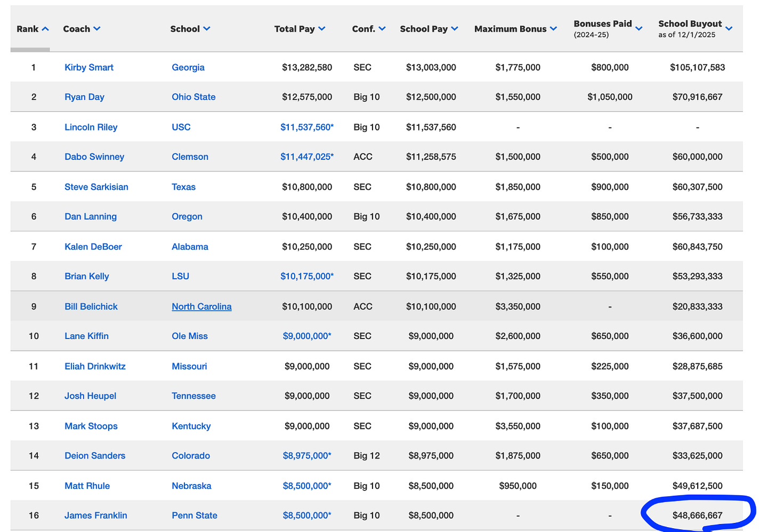This screenshot has width=776, height=532.
Task: Sort by School column chevron
Action: (207, 29)
